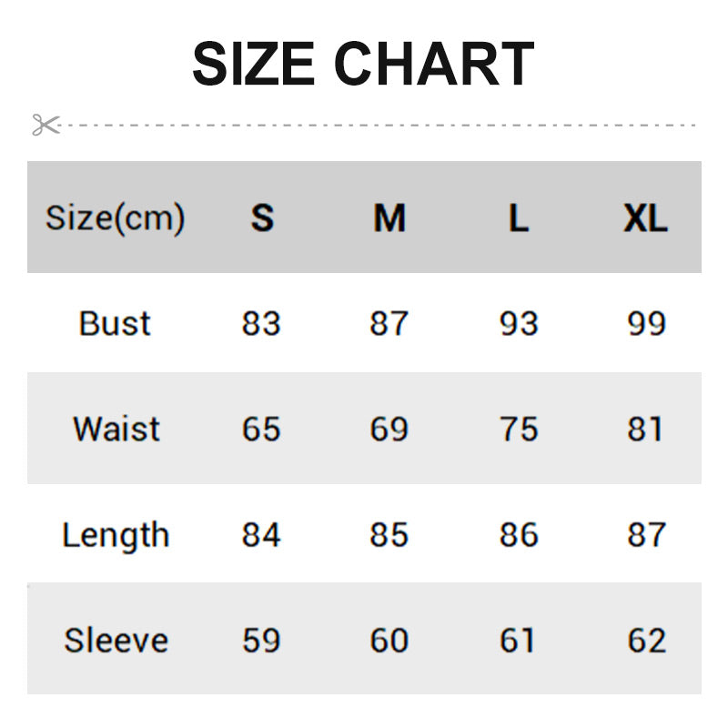728x728 pixels.
Task: Select the L size column header
Action: coord(518,218)
